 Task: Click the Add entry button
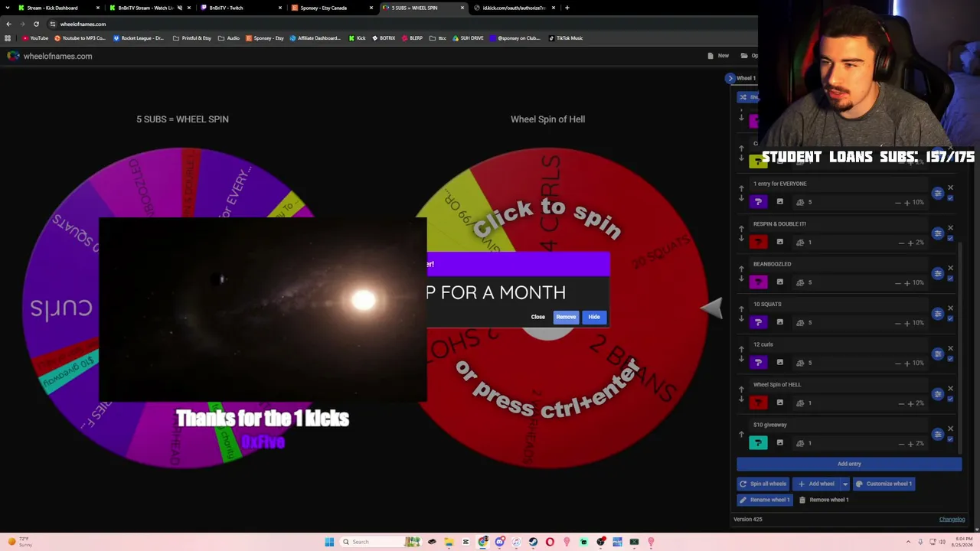point(849,464)
